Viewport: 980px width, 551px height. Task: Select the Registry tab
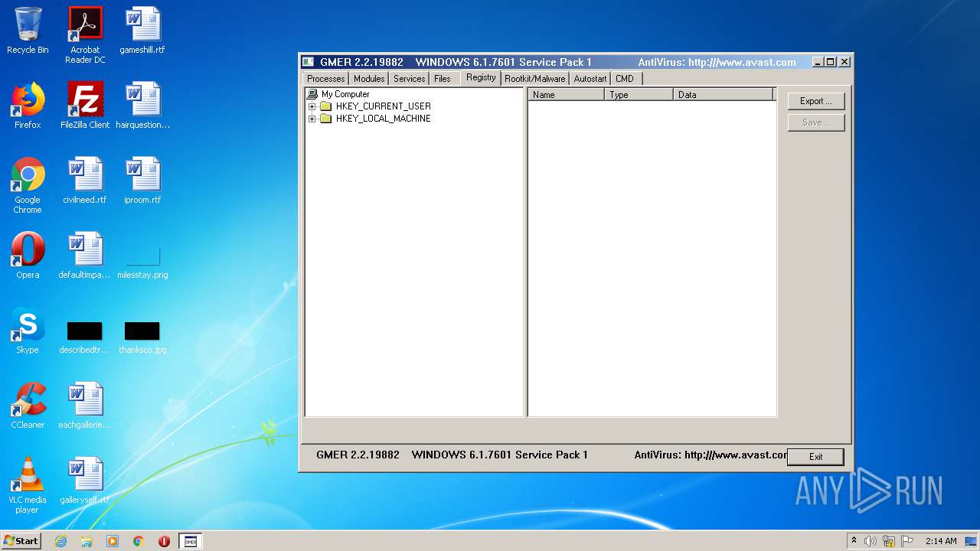click(x=481, y=77)
